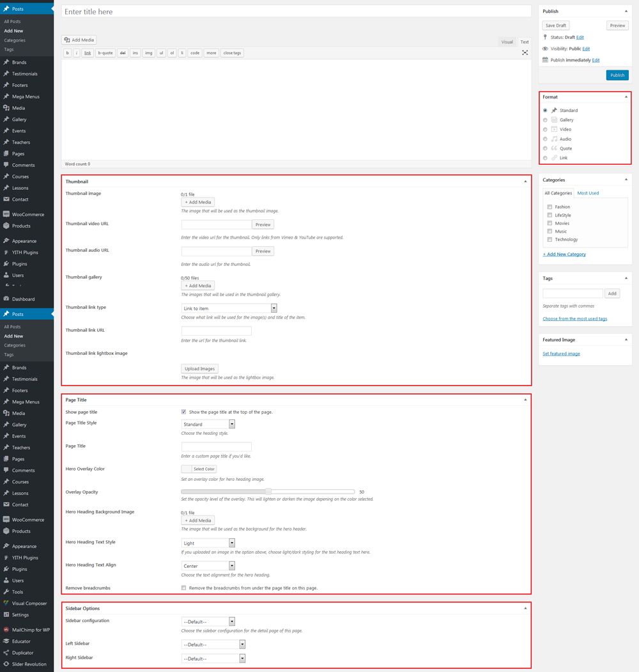Select the Gallery post format
Viewport: 639px width, 672px height.
(x=545, y=120)
